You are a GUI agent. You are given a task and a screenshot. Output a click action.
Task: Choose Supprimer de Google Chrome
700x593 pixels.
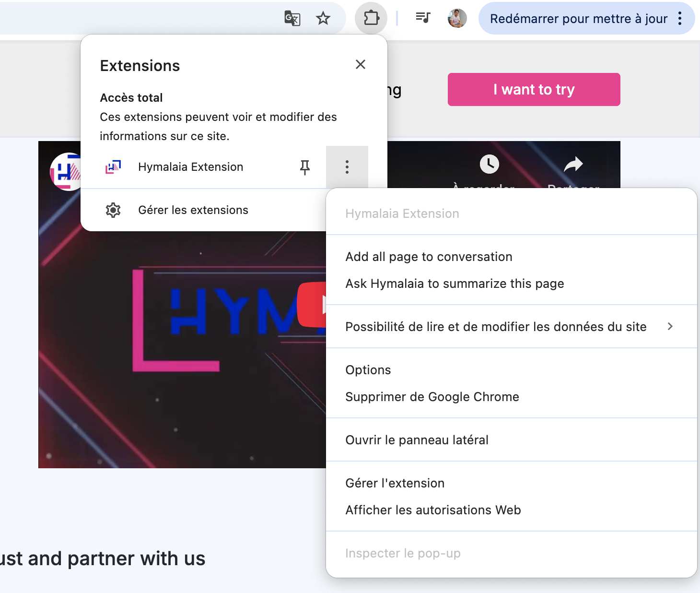(x=512, y=397)
